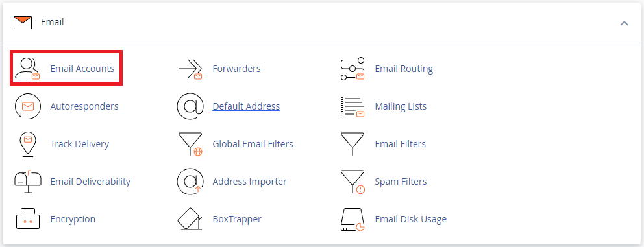Click the Track Delivery pin icon

pos(27,144)
